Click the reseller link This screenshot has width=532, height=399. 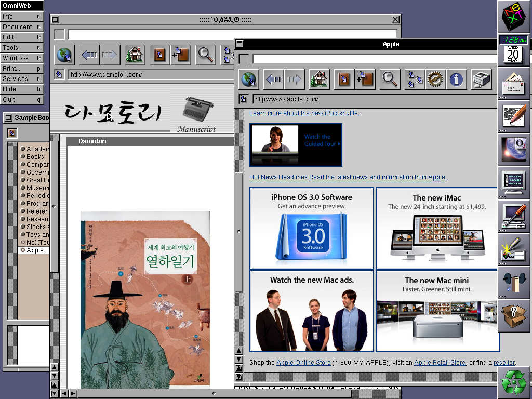(504, 362)
